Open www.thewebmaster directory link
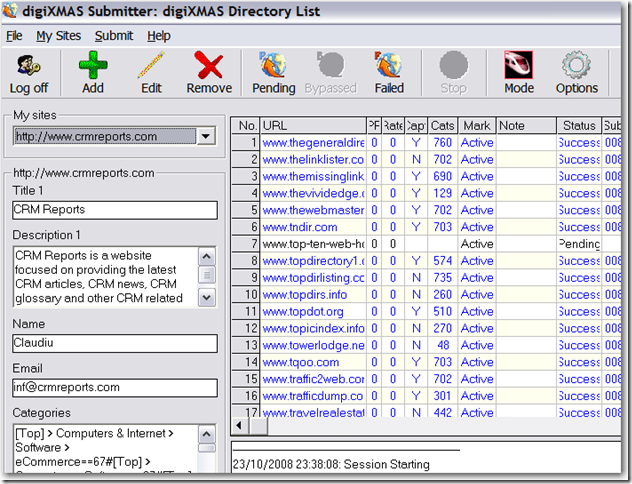This screenshot has width=632, height=484. (313, 210)
